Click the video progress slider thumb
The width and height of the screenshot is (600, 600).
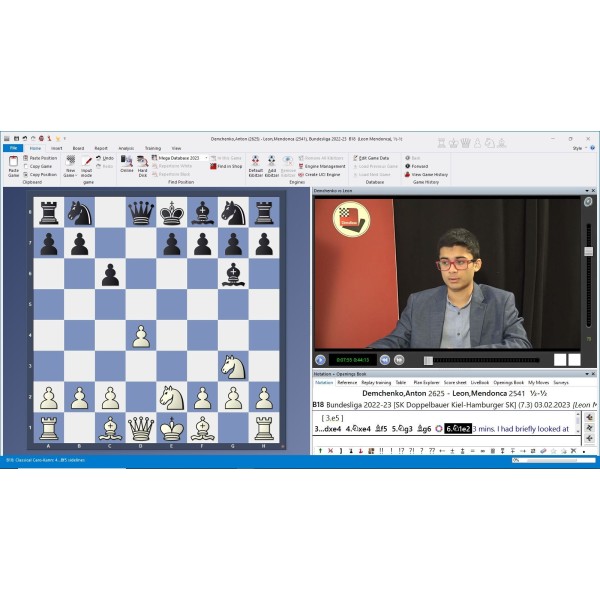[428, 360]
